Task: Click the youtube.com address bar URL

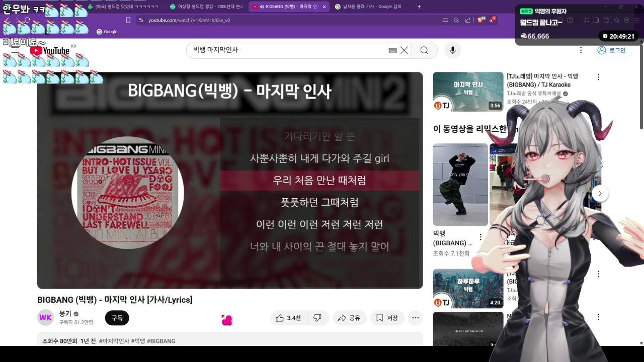Action: click(189, 20)
